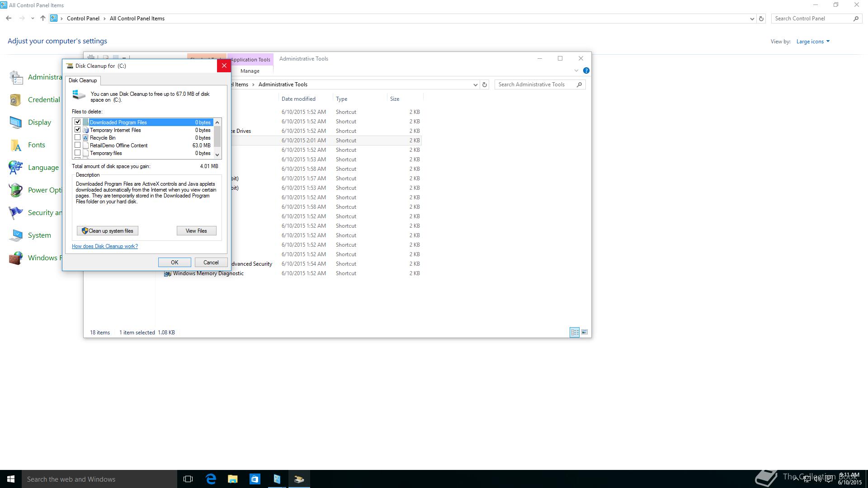Viewport: 868px width, 488px height.
Task: Click the Clean up system files button
Action: pyautogui.click(x=108, y=231)
